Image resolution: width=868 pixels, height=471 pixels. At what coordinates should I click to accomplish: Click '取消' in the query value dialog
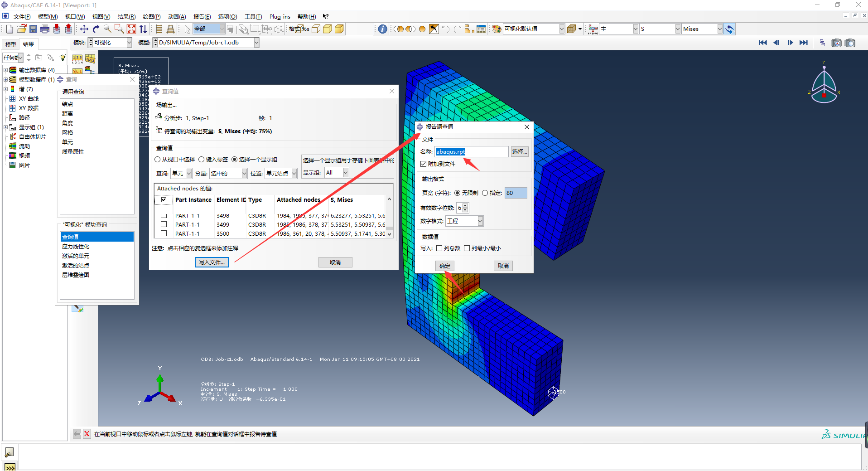pos(335,262)
